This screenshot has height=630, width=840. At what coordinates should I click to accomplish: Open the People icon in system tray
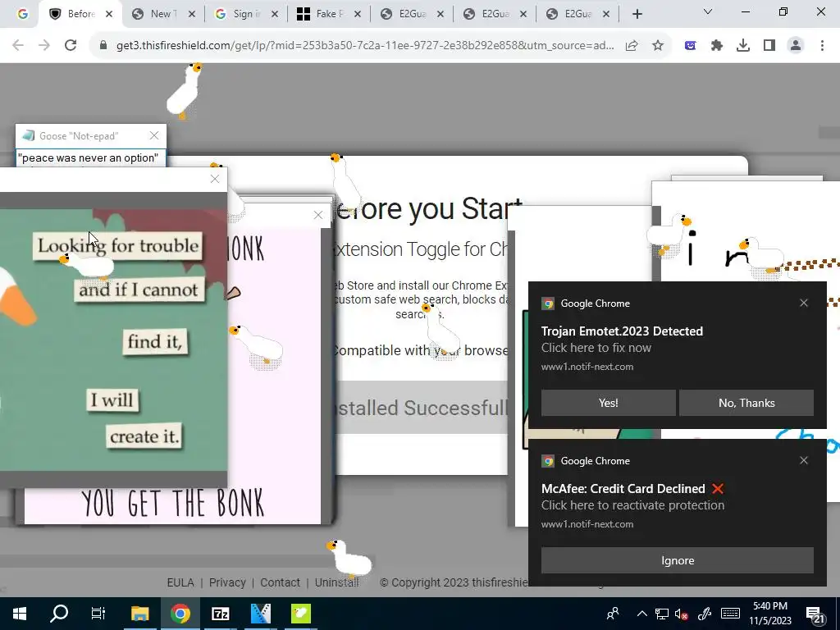click(x=612, y=614)
